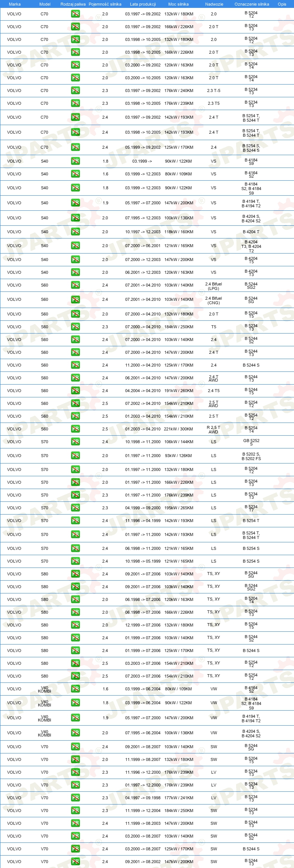Click fuel icon in V70 132kW / 180KM row

point(75,759)
